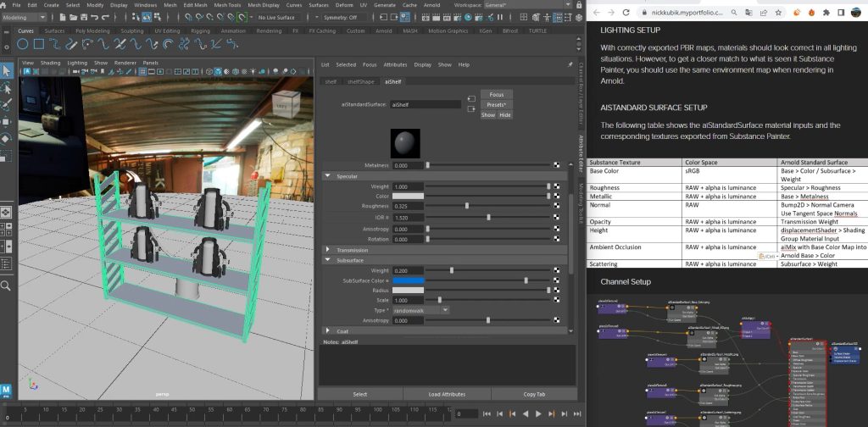Switch to the Poly Modeling shelf tab
Viewport: 868px width, 427px height.
pos(92,31)
